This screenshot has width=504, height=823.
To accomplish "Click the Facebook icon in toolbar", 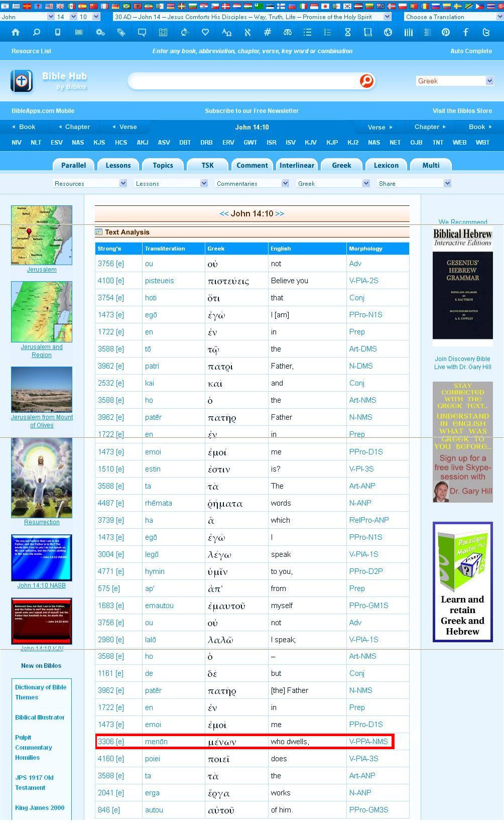I will click(466, 32).
